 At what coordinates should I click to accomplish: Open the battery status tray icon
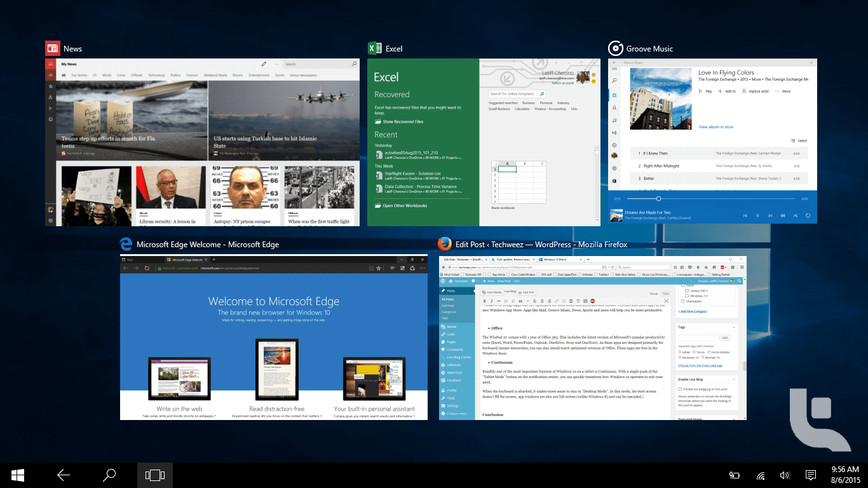(x=735, y=475)
